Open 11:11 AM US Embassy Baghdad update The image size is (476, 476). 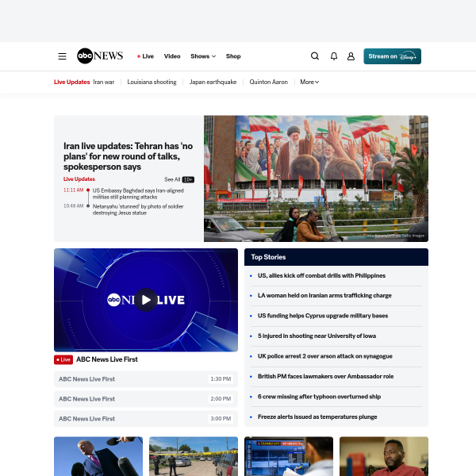point(138,194)
